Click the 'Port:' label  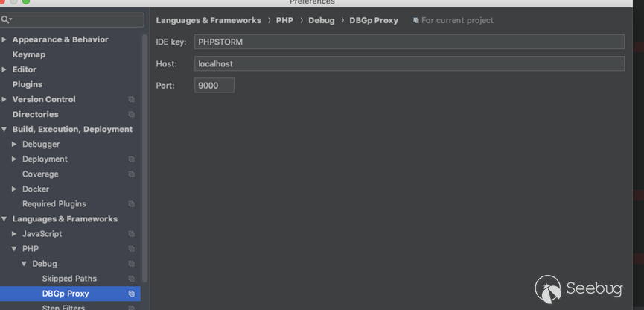tap(165, 86)
